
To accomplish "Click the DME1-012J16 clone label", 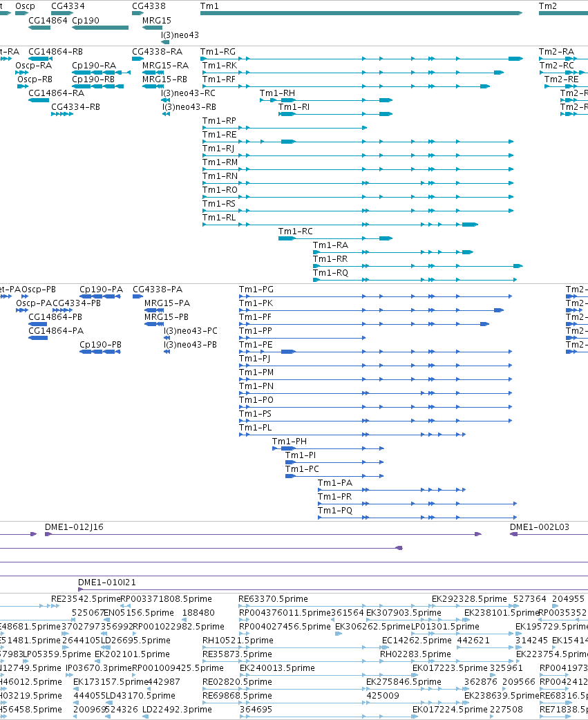I will (x=74, y=527).
